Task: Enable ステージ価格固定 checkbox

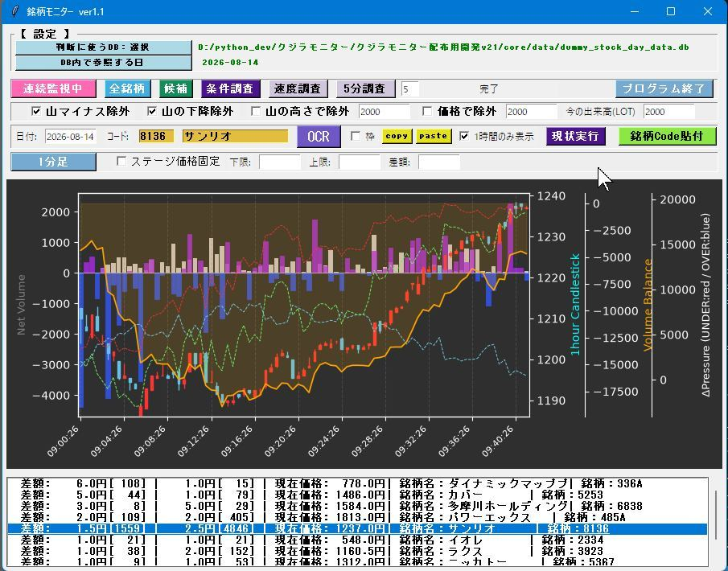Action: 121,161
